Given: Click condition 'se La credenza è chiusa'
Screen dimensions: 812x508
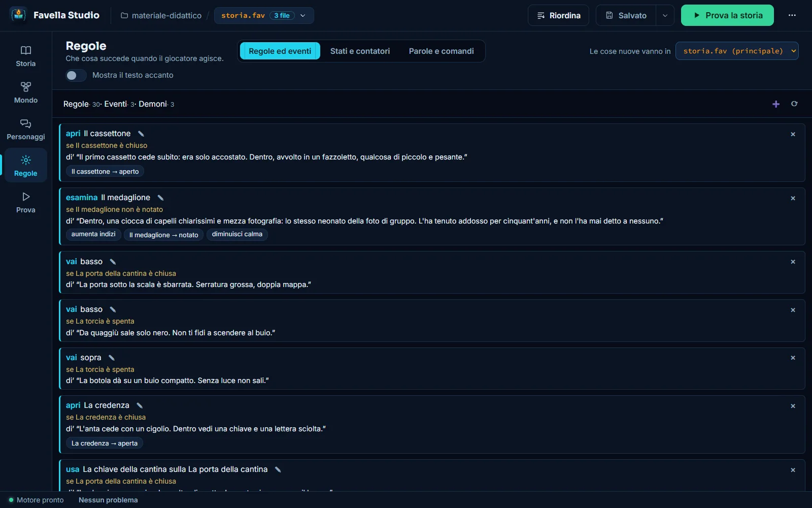Looking at the screenshot, I should point(106,417).
